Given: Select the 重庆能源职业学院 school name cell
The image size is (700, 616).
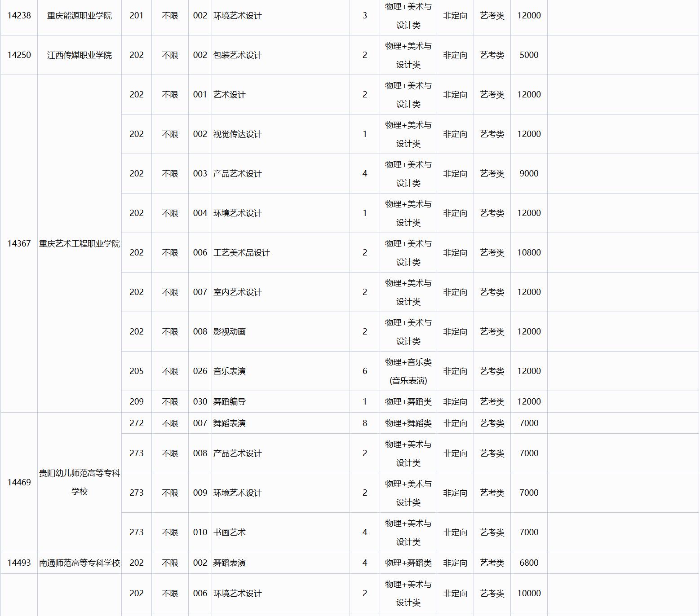Looking at the screenshot, I should coord(79,16).
